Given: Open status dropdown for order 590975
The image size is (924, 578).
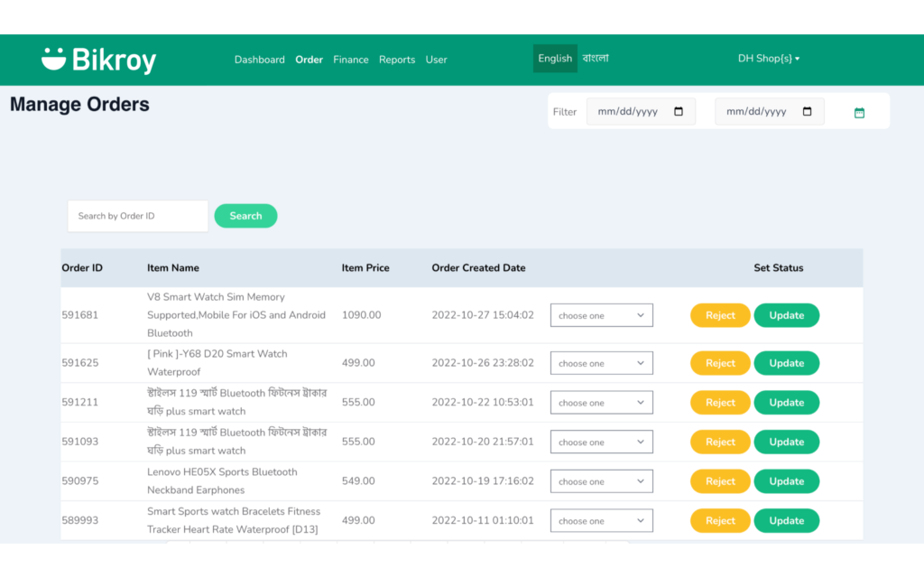Looking at the screenshot, I should click(x=602, y=482).
